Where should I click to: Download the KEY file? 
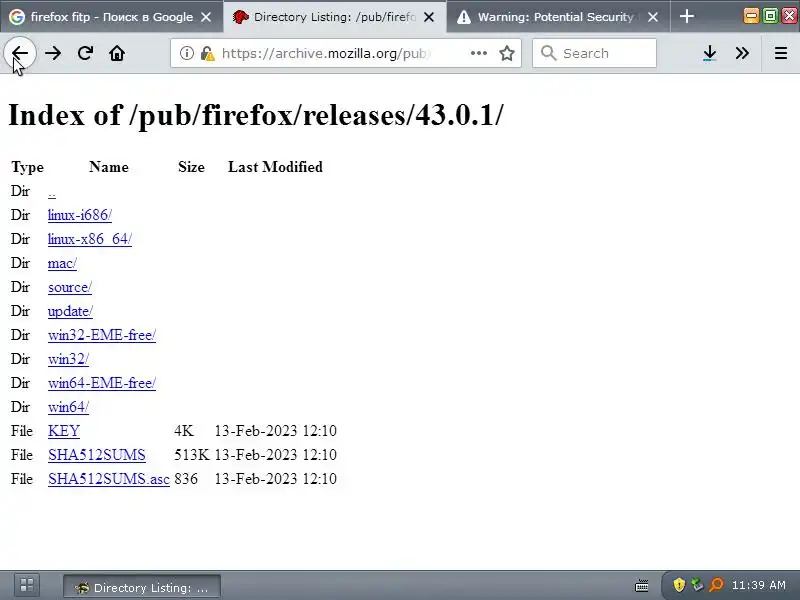point(64,431)
